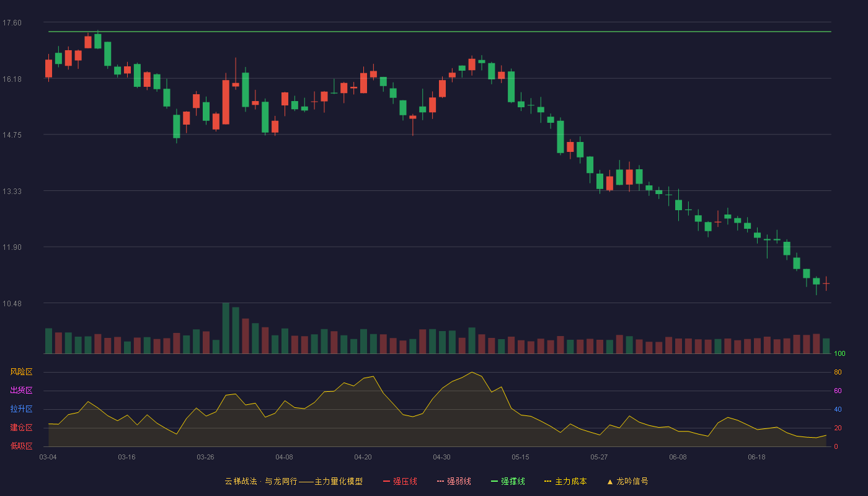The height and width of the screenshot is (496, 868).
Task: Toggle the 强撑线 legend series
Action: (508, 481)
